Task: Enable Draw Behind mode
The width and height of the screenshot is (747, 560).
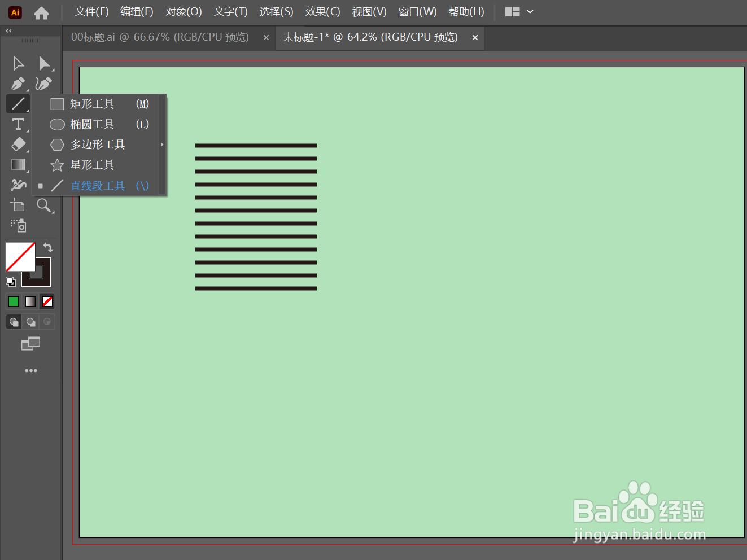Action: [x=30, y=322]
